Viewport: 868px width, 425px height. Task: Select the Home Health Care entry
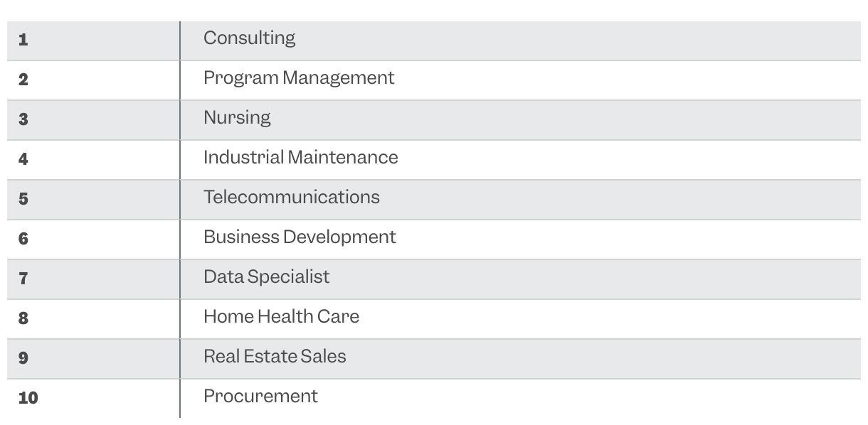(x=281, y=316)
